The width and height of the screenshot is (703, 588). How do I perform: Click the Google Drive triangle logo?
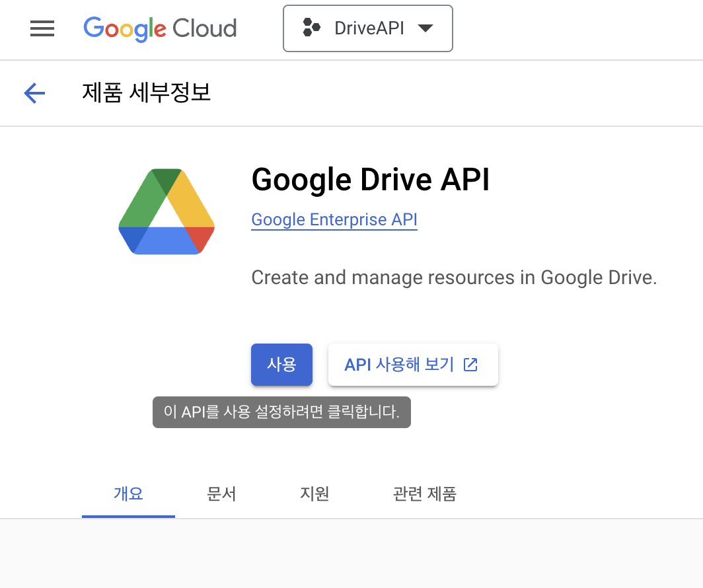(x=166, y=211)
